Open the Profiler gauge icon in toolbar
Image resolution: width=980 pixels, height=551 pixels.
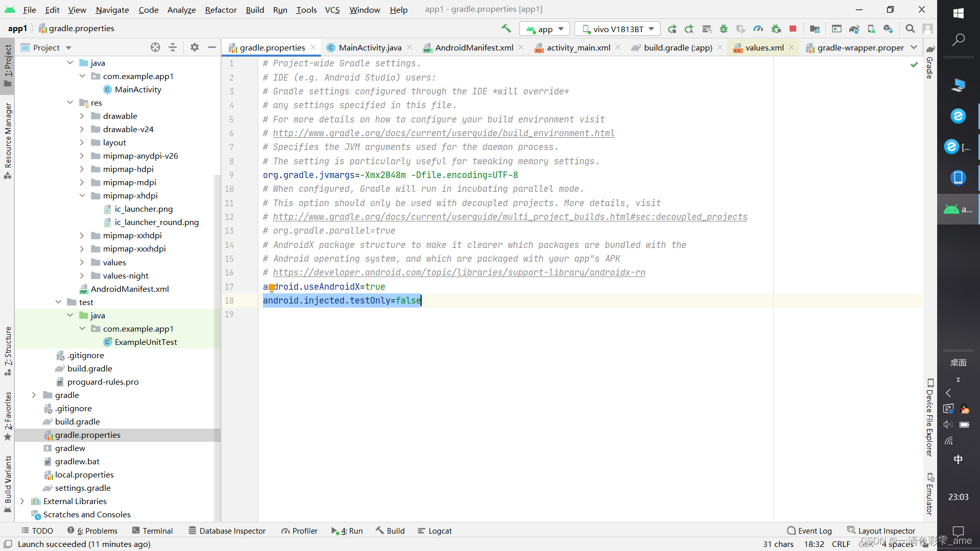click(x=758, y=29)
